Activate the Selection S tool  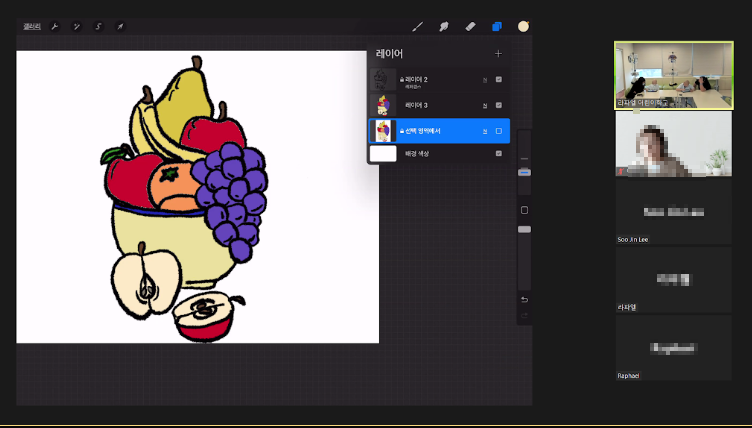click(99, 26)
